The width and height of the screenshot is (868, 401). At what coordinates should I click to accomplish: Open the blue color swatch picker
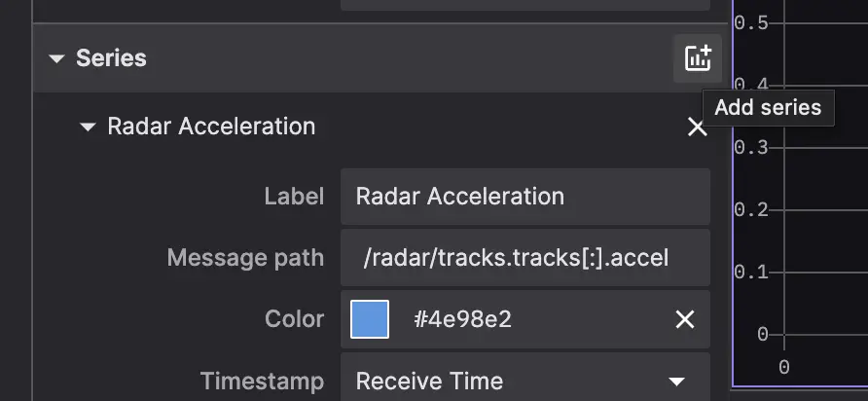(370, 319)
